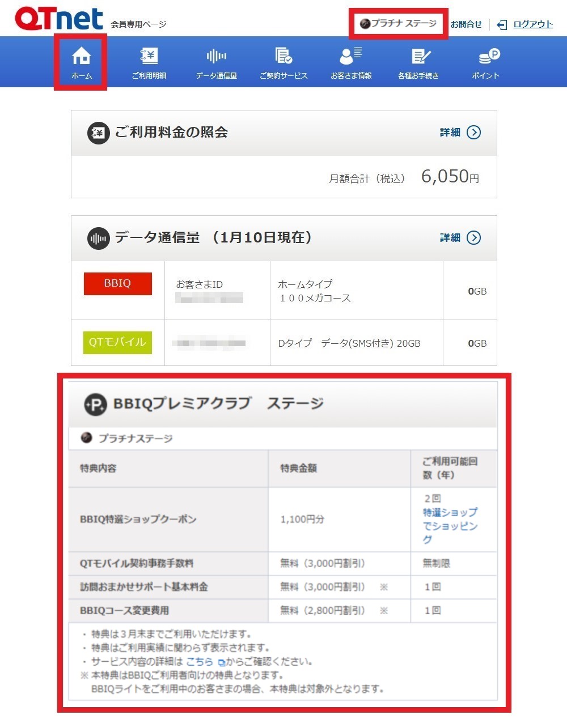Click QTモバイル契約事務手数料 row title
Viewport: 567px width, 728px height.
pos(137,563)
